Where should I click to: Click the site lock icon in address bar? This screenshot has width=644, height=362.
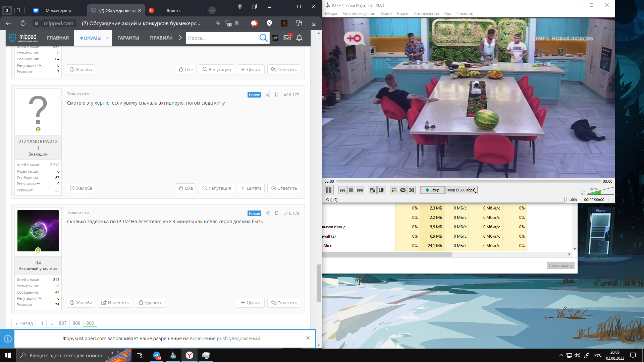(x=36, y=23)
